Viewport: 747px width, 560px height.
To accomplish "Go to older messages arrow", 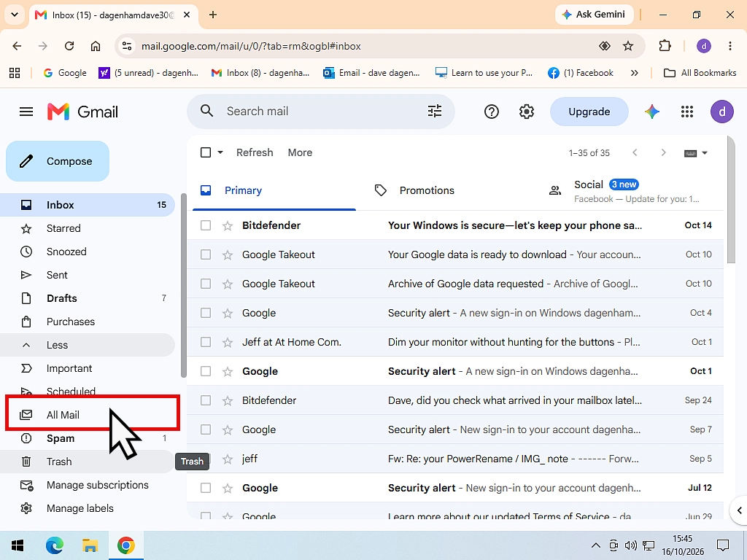I will [x=663, y=153].
